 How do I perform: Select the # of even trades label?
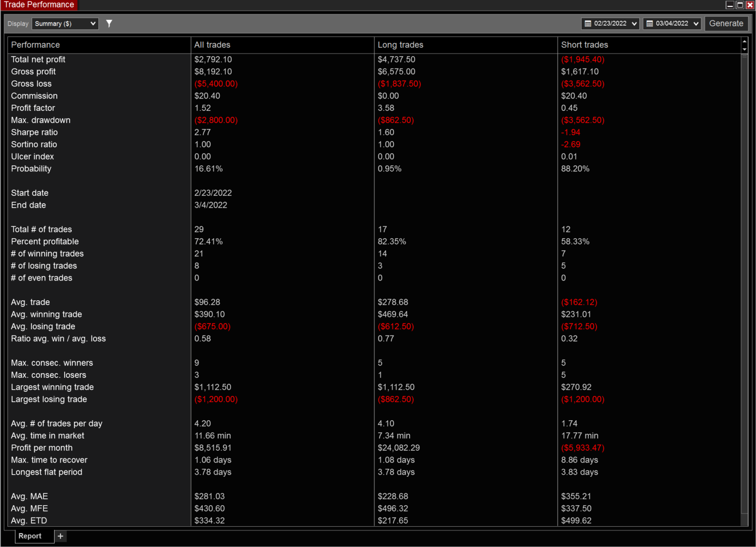point(42,278)
